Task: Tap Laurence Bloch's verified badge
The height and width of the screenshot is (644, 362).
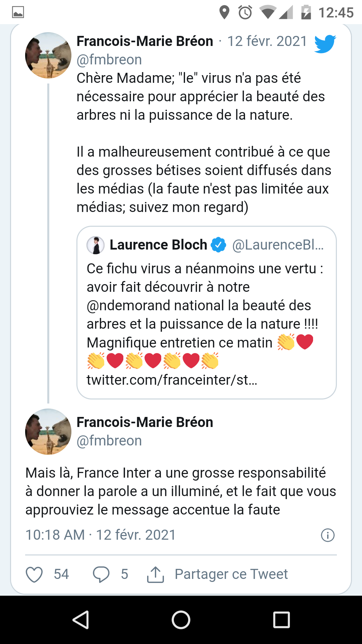Action: click(219, 245)
